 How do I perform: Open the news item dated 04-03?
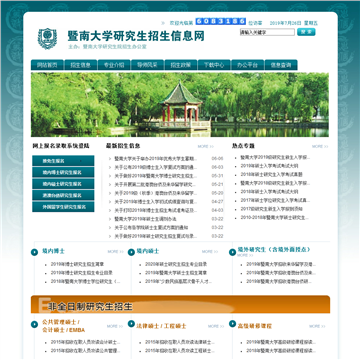156,211
